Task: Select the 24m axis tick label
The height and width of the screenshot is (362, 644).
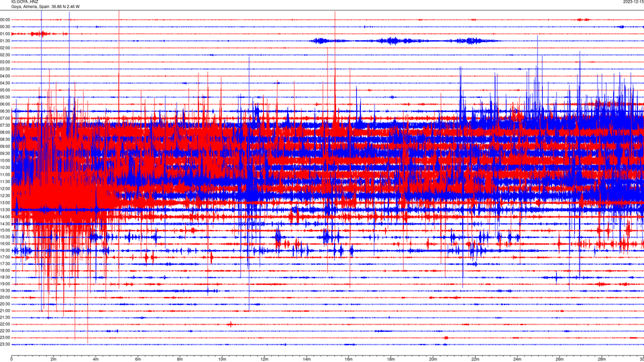Action: (517, 359)
